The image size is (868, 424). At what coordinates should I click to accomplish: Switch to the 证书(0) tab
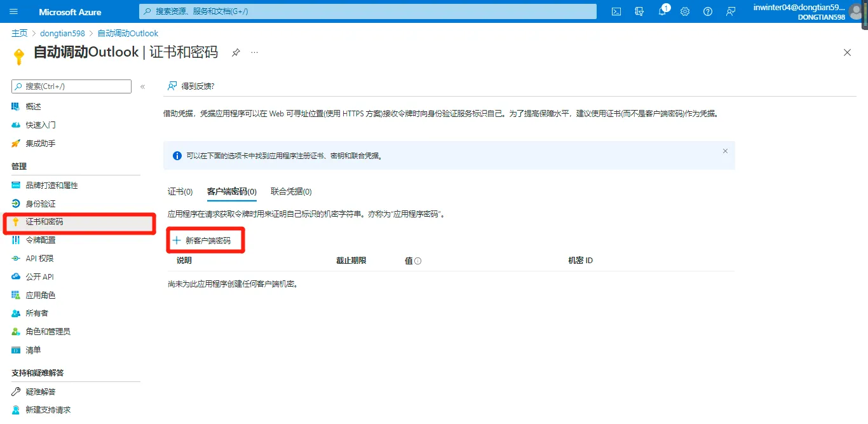[180, 191]
